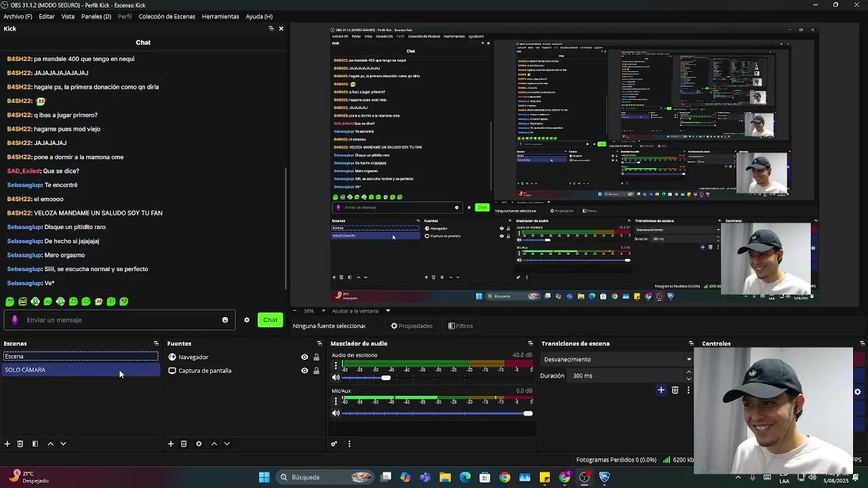Open Audio del escritorio options dots
Viewport: 868px width, 488px height.
[x=336, y=365]
